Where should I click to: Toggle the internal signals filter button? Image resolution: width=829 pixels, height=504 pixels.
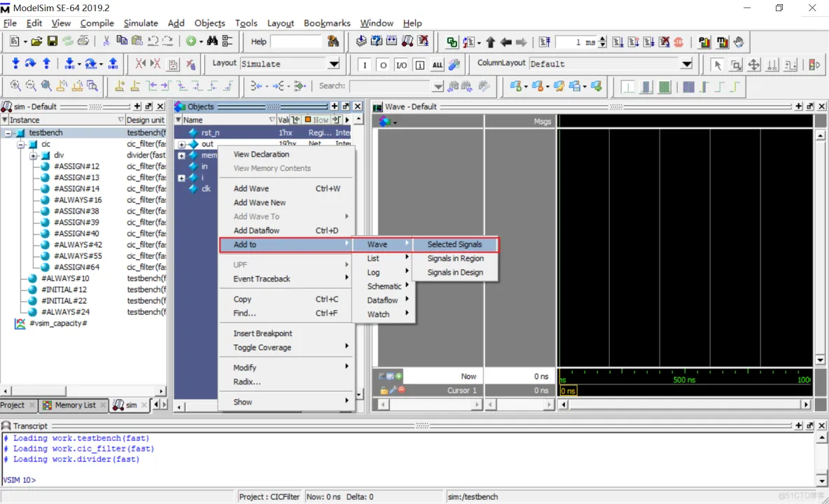(x=420, y=65)
